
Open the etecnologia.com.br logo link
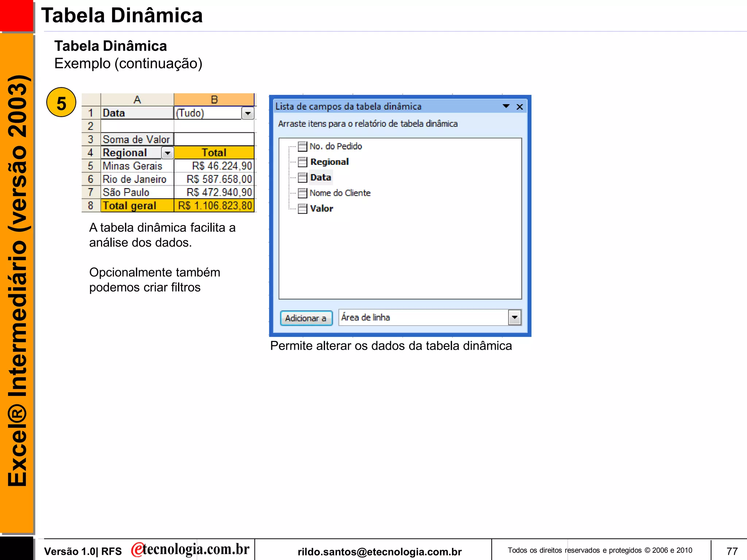coord(190,549)
